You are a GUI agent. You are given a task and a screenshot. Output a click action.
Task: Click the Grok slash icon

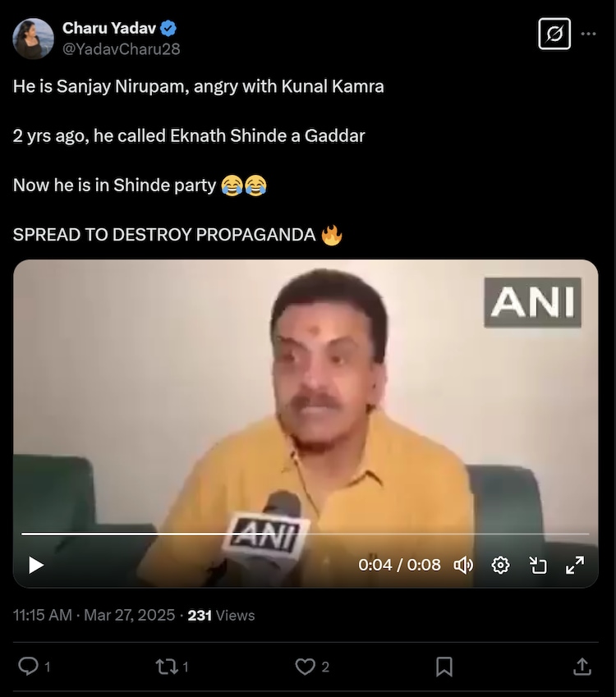click(x=554, y=34)
